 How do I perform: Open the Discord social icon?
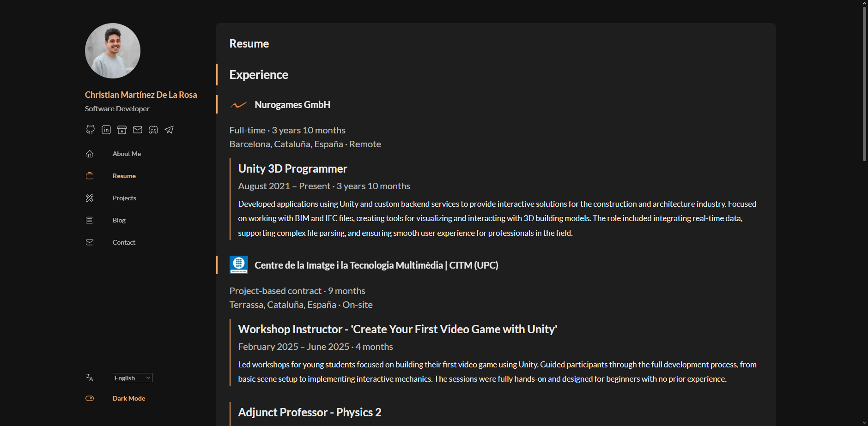tap(153, 130)
